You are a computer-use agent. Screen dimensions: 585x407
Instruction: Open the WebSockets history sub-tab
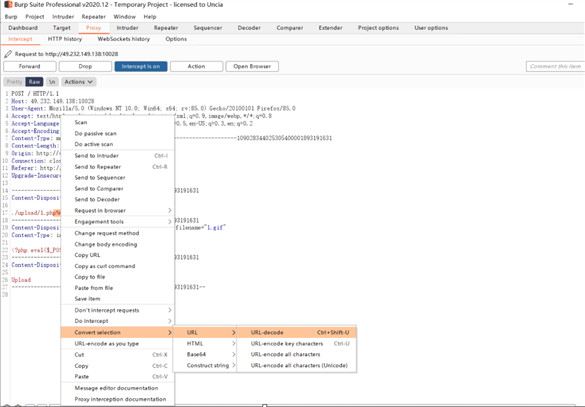[123, 39]
